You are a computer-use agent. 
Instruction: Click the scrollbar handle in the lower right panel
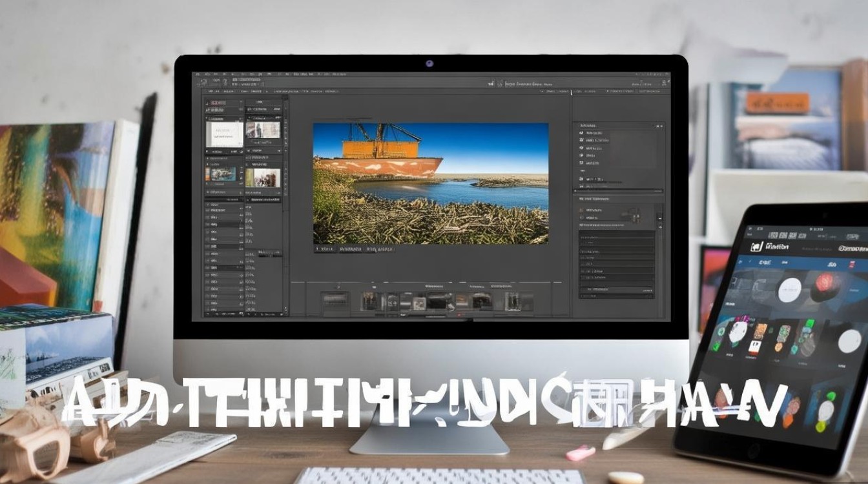click(660, 219)
